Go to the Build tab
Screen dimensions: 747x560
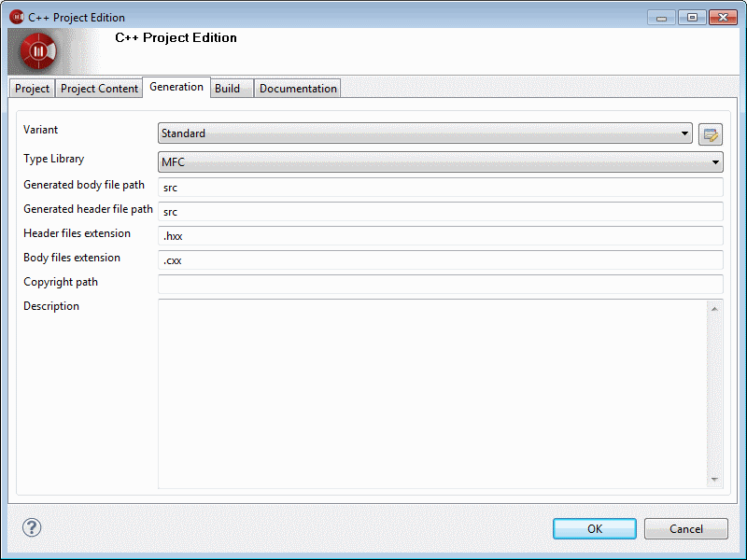tap(228, 89)
